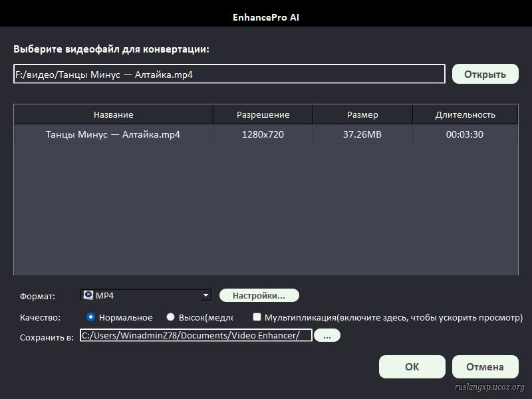Confirm with the OK button
532x399 pixels.
pos(412,366)
